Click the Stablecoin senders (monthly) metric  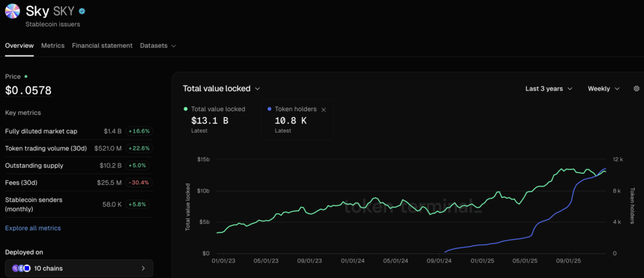tap(34, 204)
